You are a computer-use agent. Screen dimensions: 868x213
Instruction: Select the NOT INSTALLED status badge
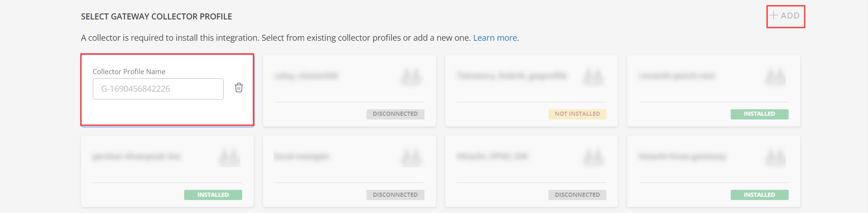click(x=577, y=114)
